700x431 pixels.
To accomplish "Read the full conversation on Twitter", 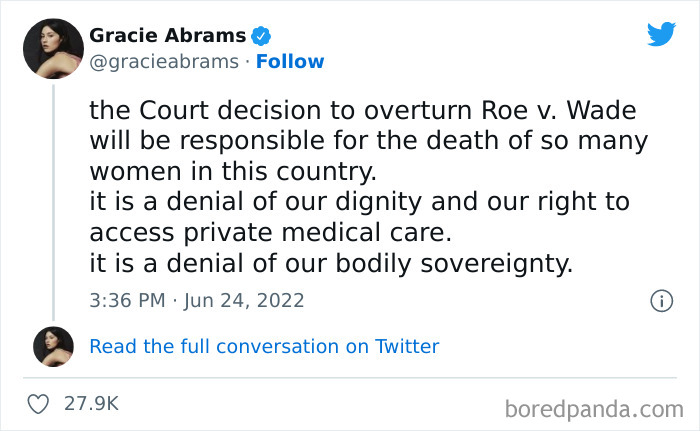I will coord(264,347).
